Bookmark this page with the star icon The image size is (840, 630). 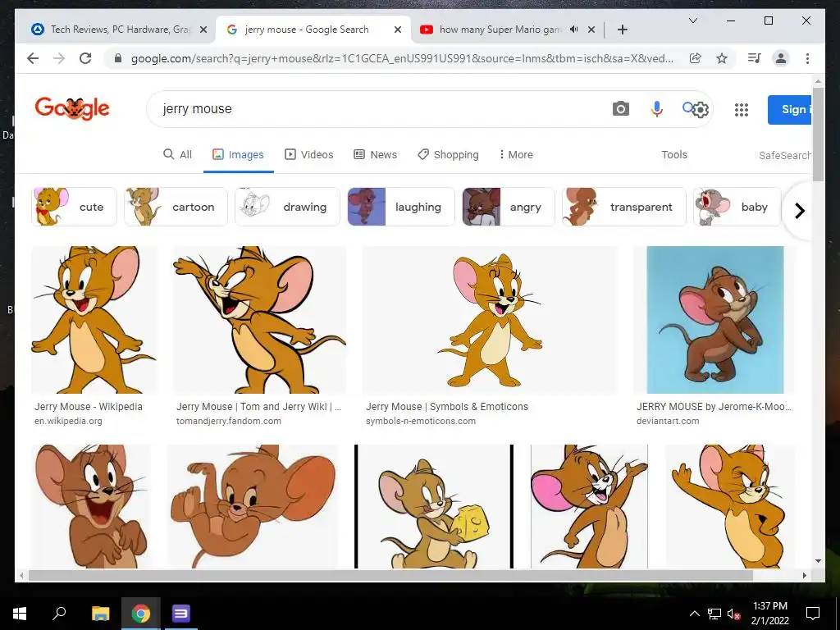click(722, 58)
